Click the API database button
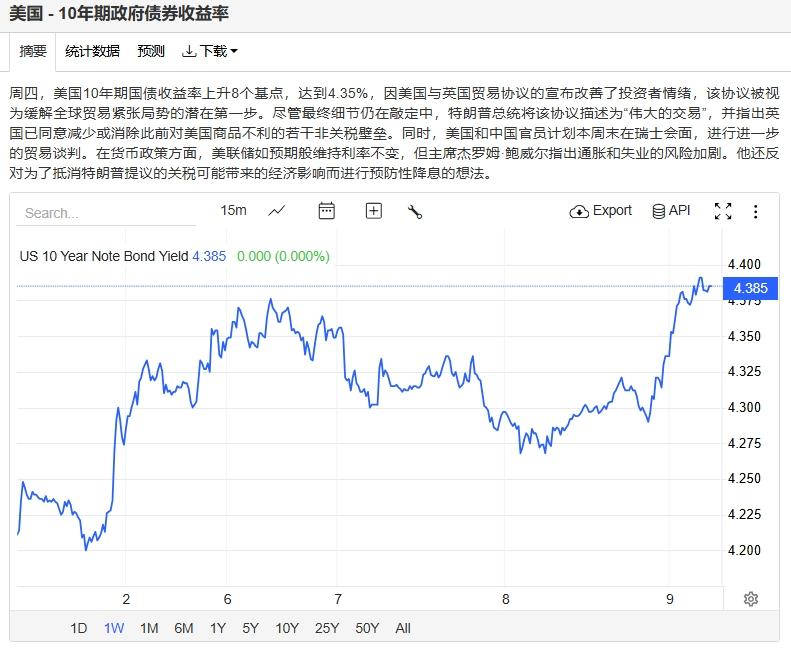 click(x=671, y=210)
